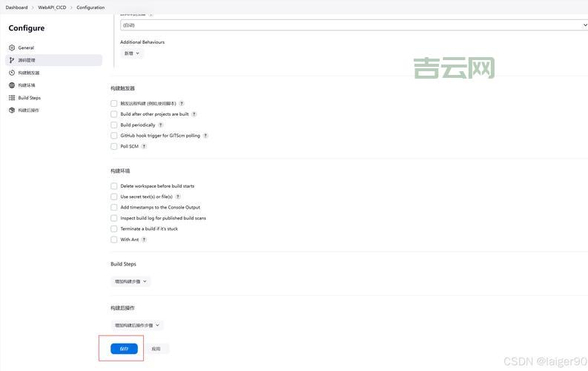Screen dimensions: 588x371
Task: Expand 新增 under Additional Behaviours
Action: (x=132, y=53)
